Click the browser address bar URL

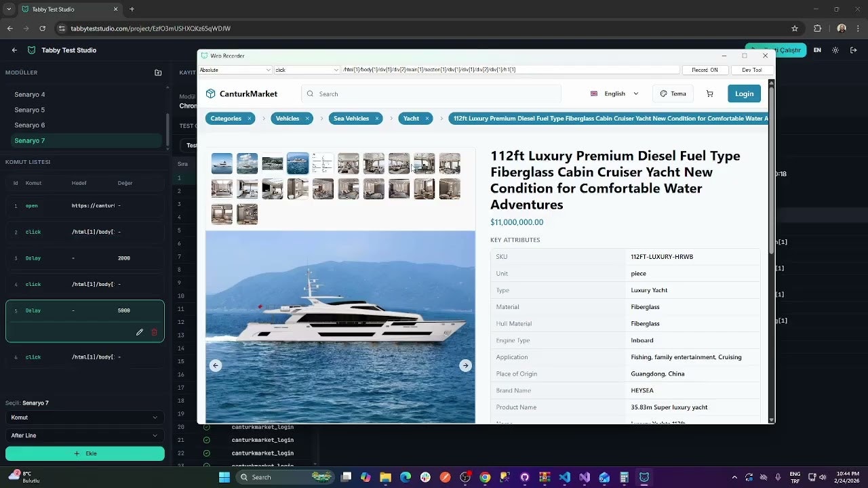pyautogui.click(x=151, y=28)
